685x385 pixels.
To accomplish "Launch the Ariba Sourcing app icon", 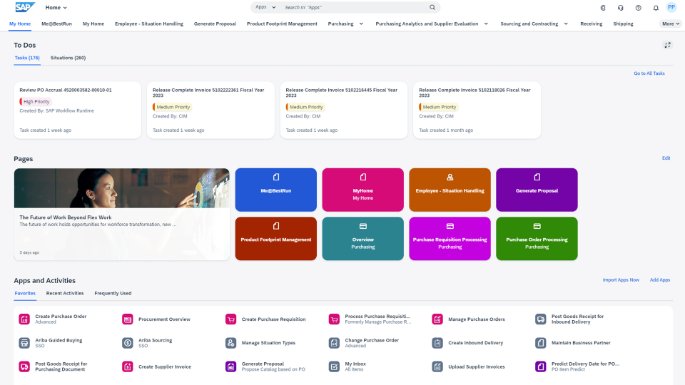I will 128,343.
